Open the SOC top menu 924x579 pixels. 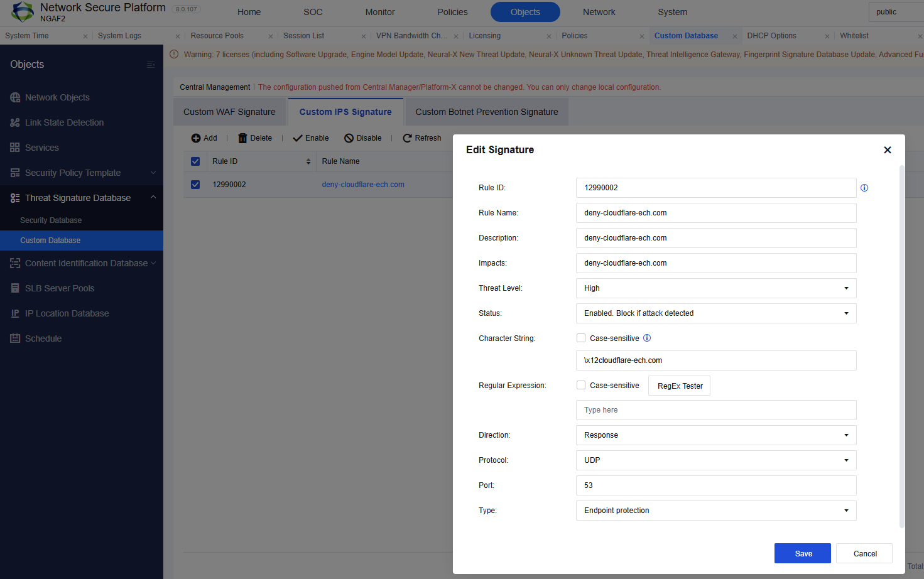[x=313, y=12]
